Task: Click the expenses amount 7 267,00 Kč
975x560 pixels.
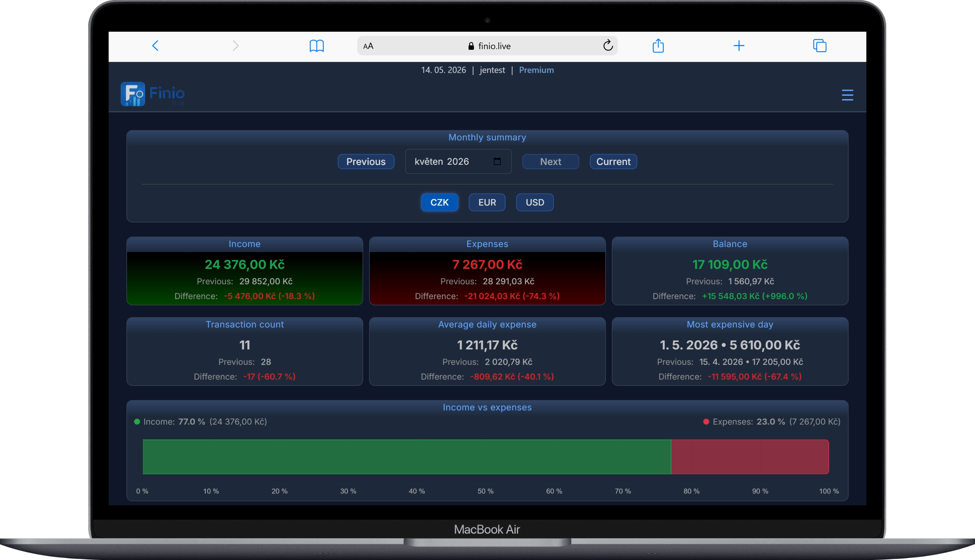Action: pyautogui.click(x=487, y=264)
